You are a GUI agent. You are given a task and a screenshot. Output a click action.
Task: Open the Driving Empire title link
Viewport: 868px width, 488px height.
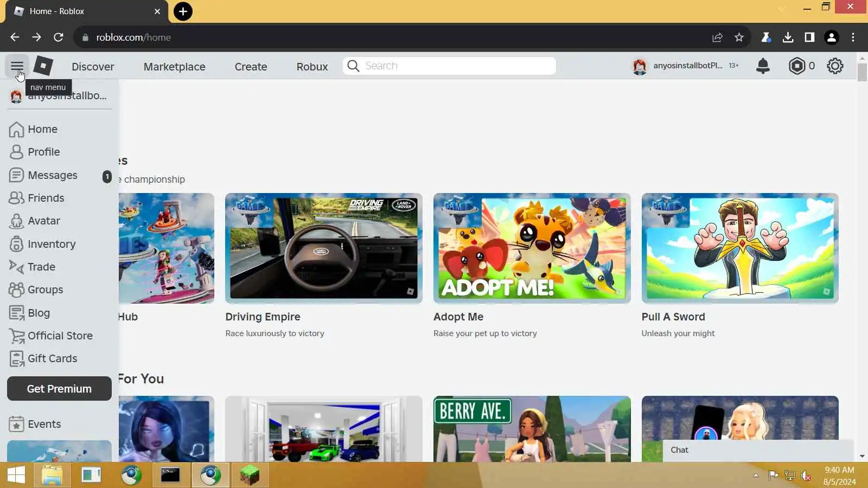tap(263, 317)
